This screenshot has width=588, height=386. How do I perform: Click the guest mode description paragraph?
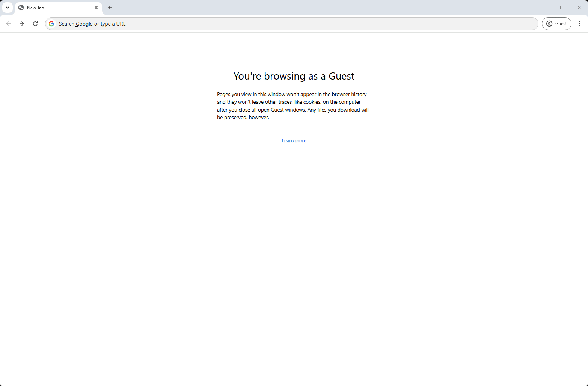(293, 106)
